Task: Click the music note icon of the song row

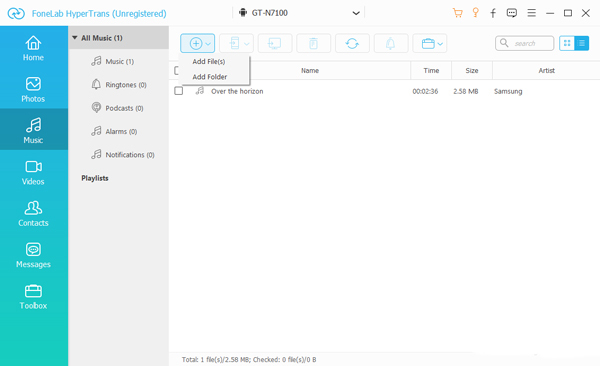Action: tap(200, 91)
